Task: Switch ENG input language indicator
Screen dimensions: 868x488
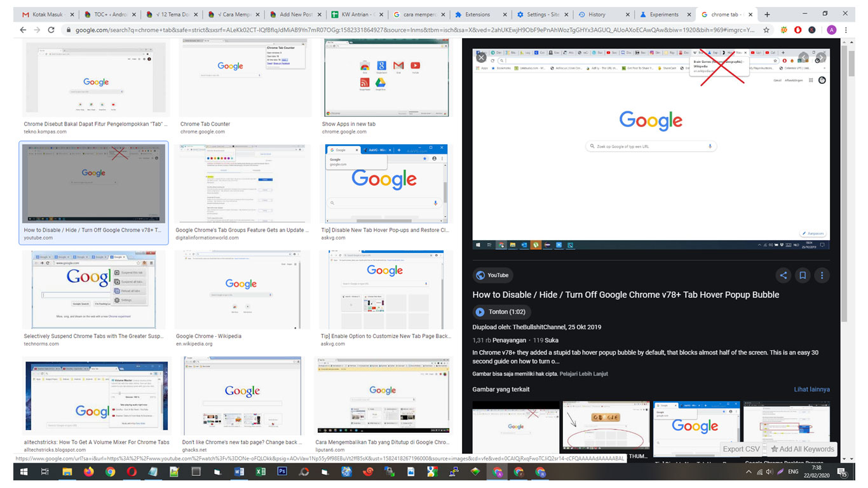Action: click(793, 473)
